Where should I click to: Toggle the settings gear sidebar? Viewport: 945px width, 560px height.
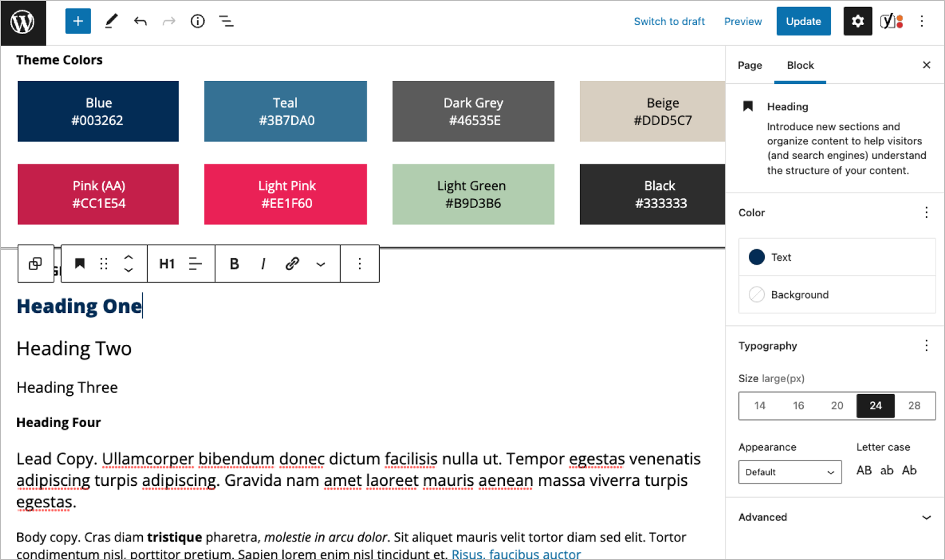coord(858,21)
